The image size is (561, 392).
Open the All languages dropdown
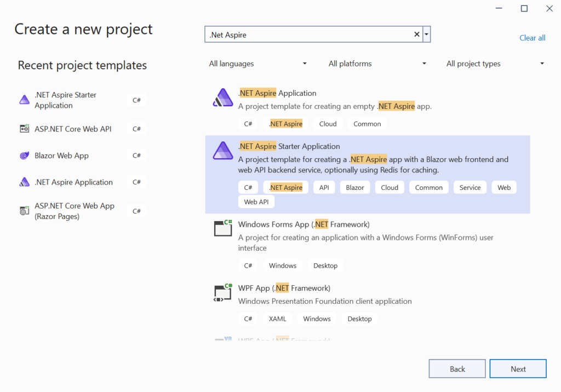click(257, 64)
